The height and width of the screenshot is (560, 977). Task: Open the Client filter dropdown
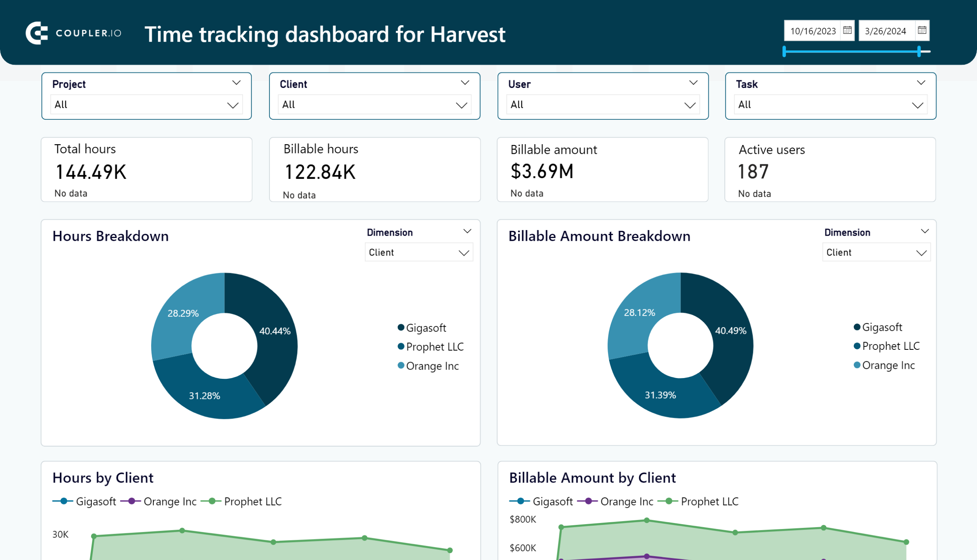click(x=375, y=105)
